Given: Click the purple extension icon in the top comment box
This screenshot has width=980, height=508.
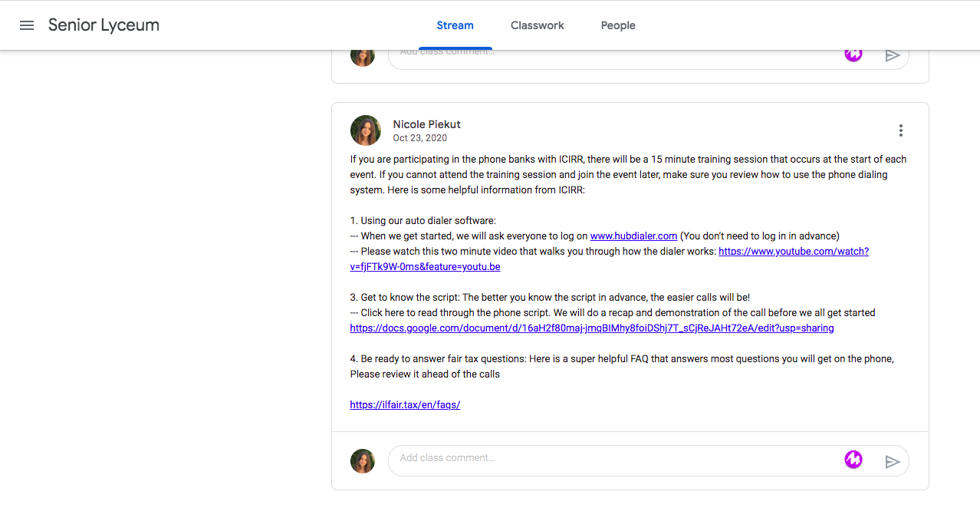Looking at the screenshot, I should coord(853,54).
